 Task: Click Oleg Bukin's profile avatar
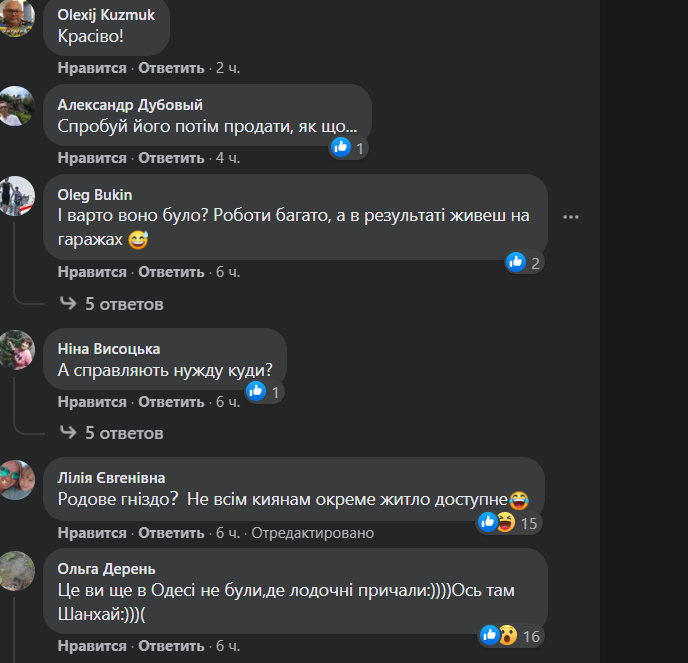16,196
